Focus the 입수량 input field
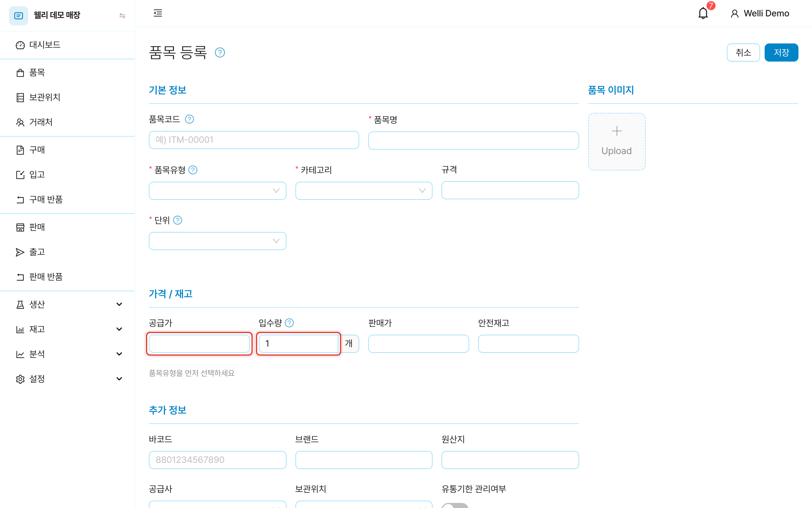 [298, 343]
